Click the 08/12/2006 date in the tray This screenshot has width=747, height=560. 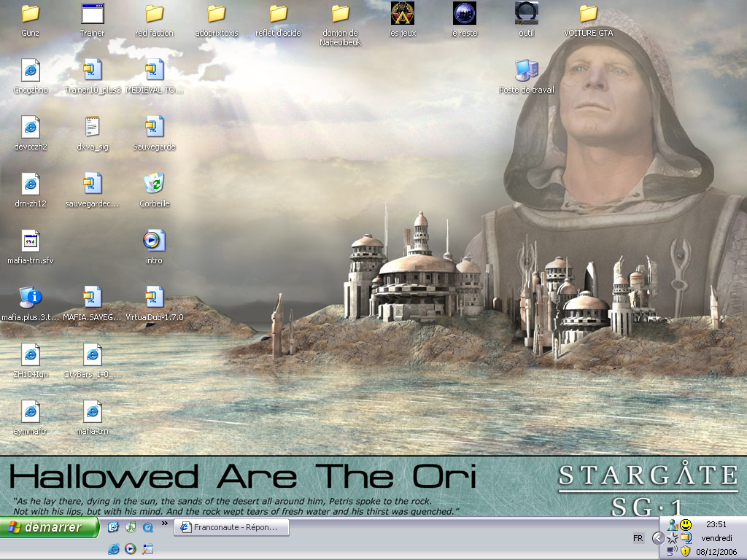coord(716,552)
